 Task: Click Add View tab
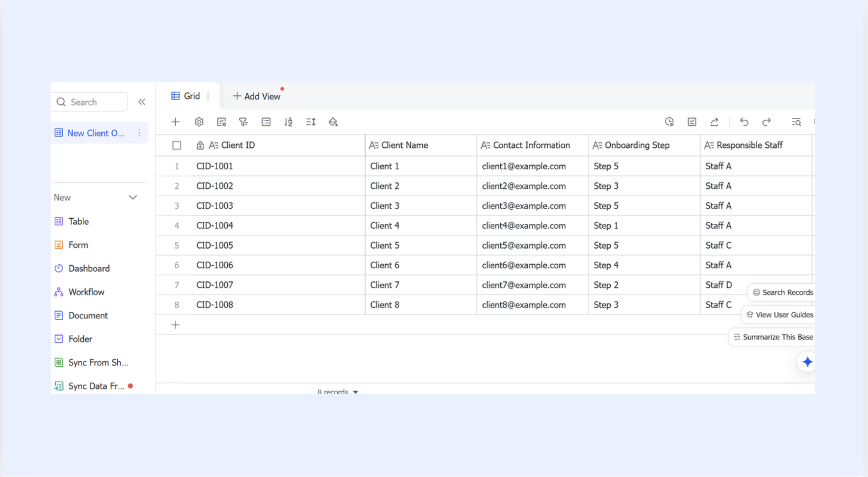click(257, 96)
